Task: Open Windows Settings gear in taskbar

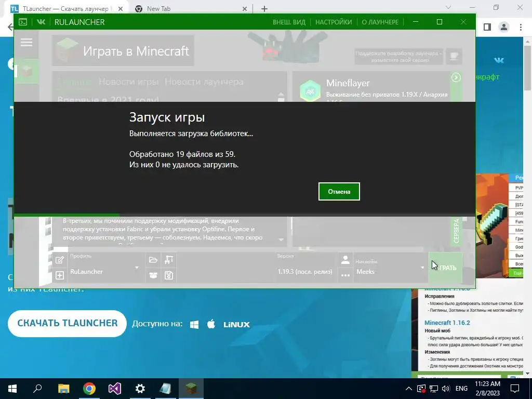Action: [140, 389]
